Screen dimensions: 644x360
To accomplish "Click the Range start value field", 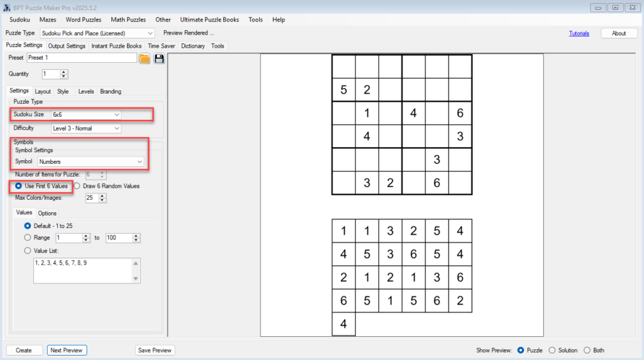I will tap(69, 237).
